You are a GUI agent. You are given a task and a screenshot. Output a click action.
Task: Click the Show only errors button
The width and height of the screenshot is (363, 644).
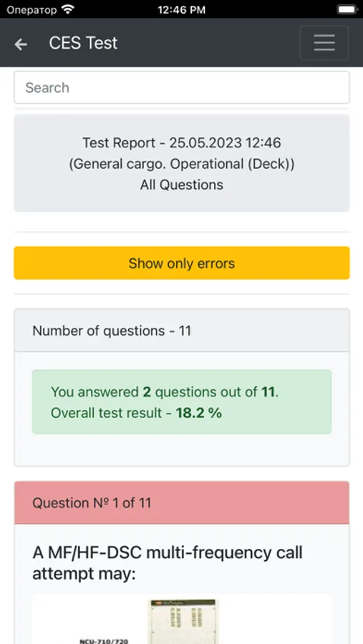[x=182, y=263]
